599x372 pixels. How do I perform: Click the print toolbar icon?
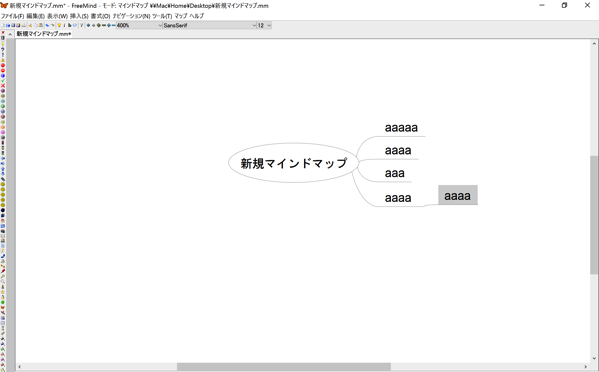pyautogui.click(x=23, y=25)
